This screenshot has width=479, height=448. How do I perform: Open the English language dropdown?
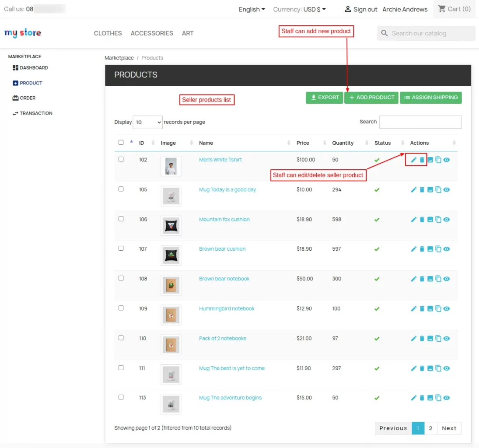pos(251,9)
